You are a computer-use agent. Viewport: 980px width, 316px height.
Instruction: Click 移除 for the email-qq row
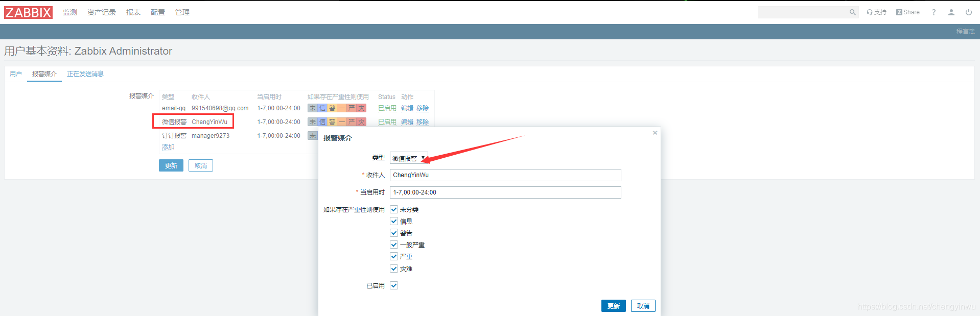tap(423, 108)
